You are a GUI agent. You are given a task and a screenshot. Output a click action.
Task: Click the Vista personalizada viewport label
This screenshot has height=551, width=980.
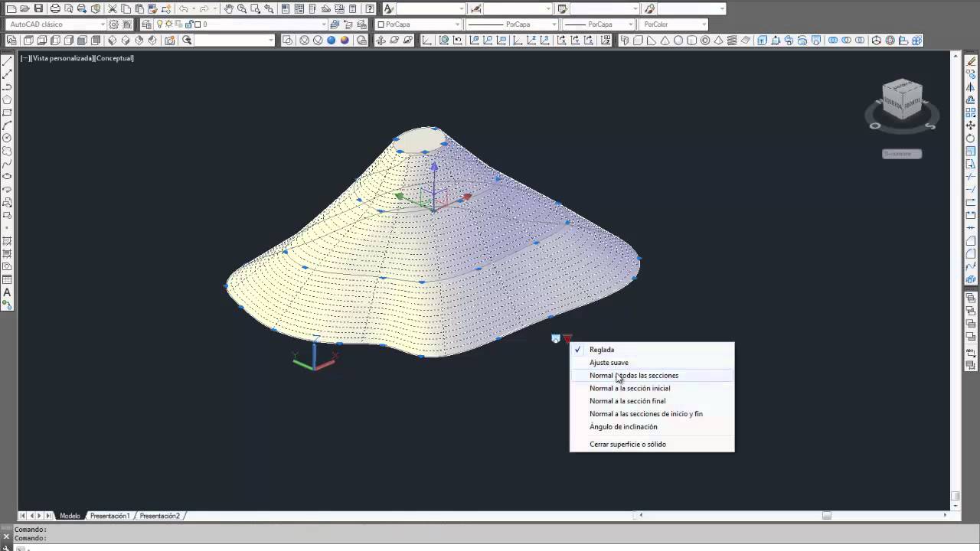[x=62, y=58]
